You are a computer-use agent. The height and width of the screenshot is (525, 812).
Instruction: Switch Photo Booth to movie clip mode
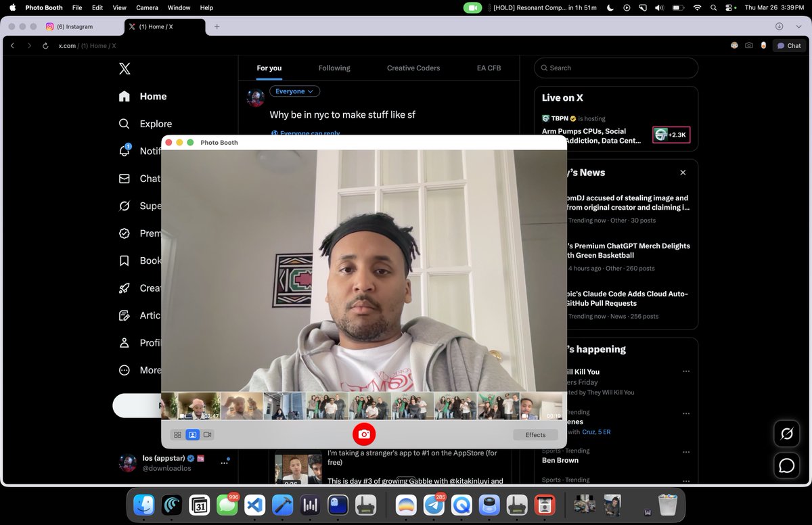pos(207,435)
